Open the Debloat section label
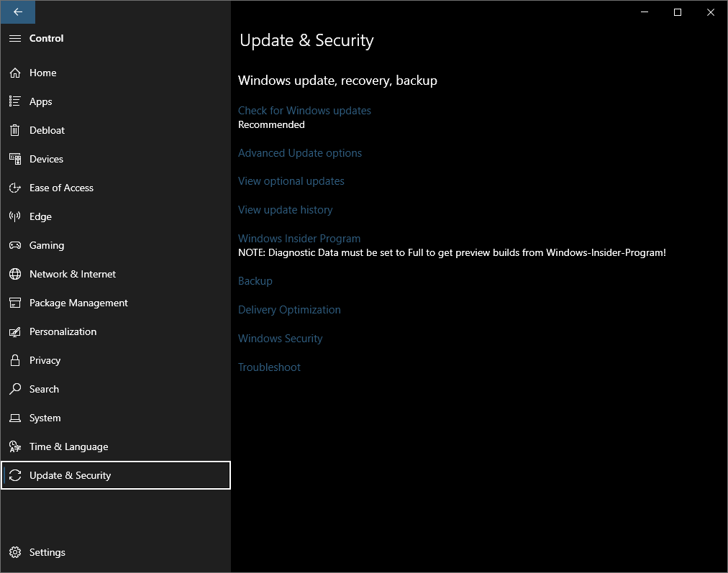This screenshot has height=573, width=728. click(47, 130)
